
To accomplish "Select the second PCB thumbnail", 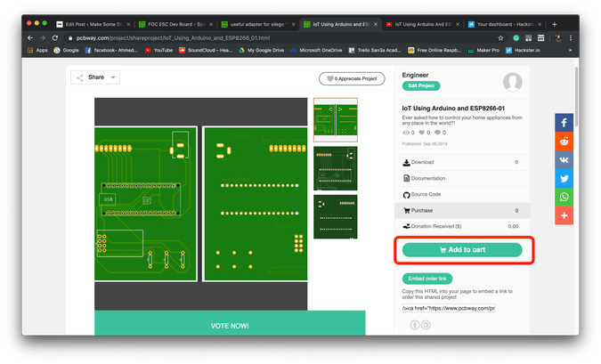I will [336, 168].
